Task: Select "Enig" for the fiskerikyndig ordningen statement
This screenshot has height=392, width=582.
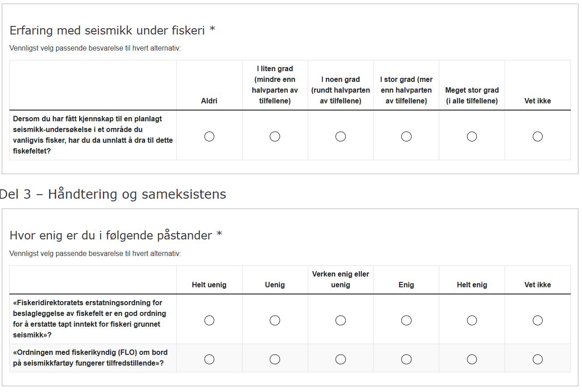Action: (406, 358)
